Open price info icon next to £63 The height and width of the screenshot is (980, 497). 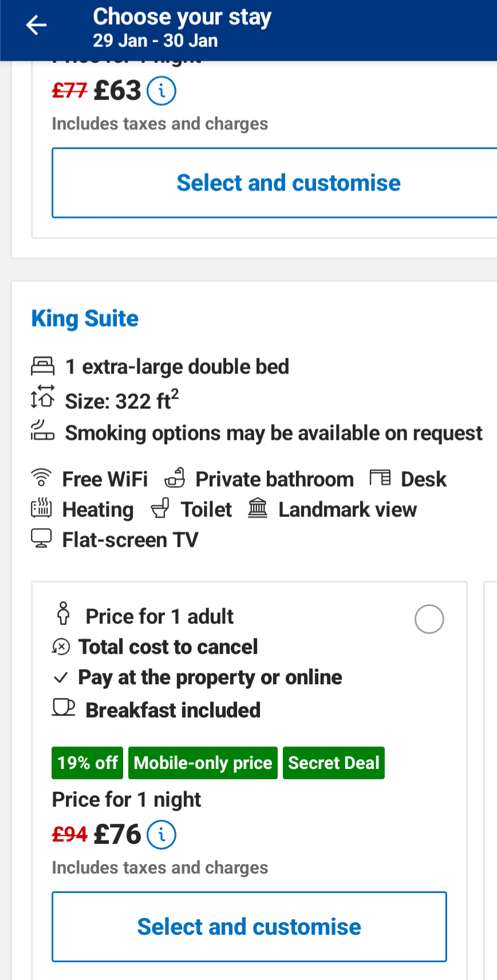click(x=161, y=91)
